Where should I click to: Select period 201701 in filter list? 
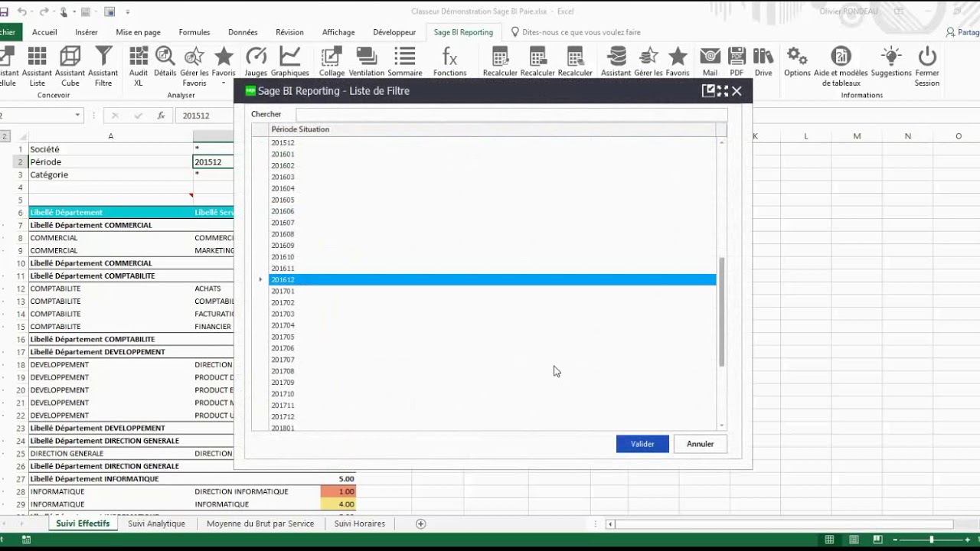point(492,292)
